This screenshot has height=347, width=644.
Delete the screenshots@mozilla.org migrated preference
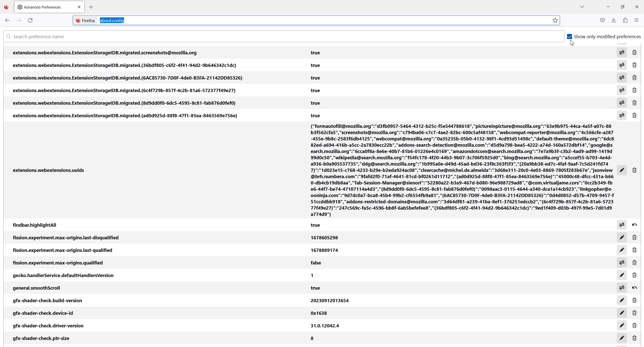coord(634,52)
